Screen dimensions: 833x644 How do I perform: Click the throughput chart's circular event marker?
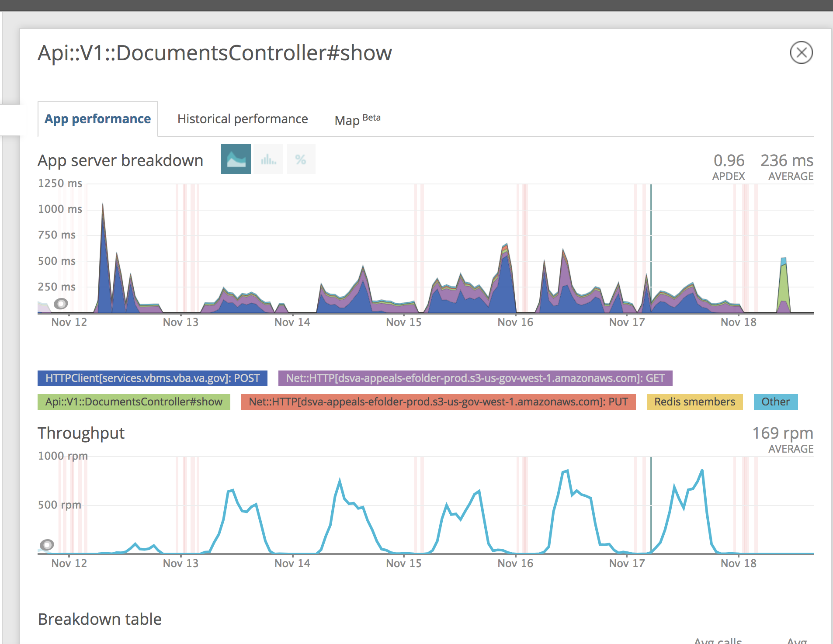coord(47,545)
